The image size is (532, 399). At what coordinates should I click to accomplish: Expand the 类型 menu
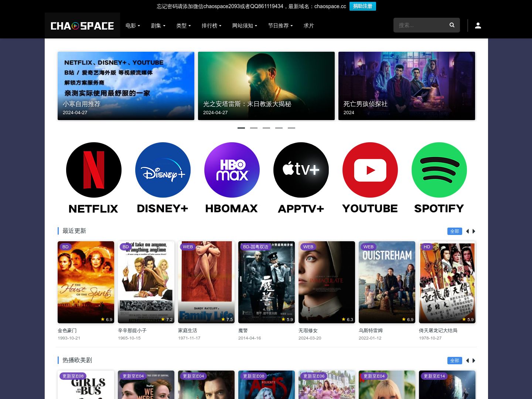pyautogui.click(x=184, y=25)
